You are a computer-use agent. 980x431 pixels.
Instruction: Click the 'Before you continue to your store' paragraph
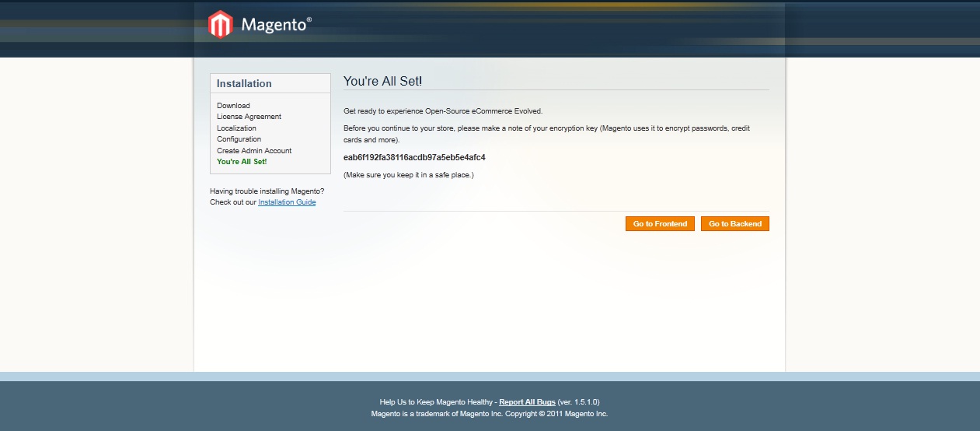pos(546,134)
